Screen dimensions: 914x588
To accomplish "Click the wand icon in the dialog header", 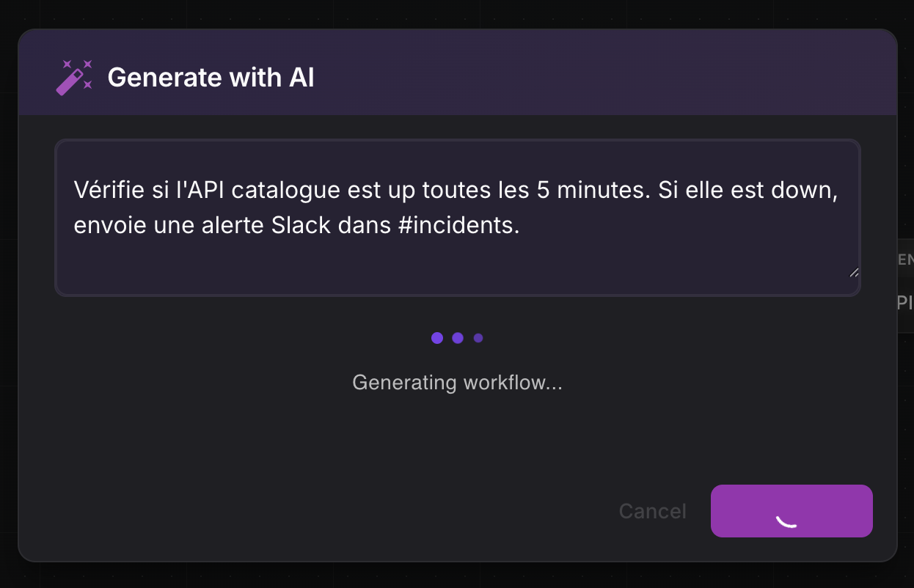I will (x=73, y=76).
